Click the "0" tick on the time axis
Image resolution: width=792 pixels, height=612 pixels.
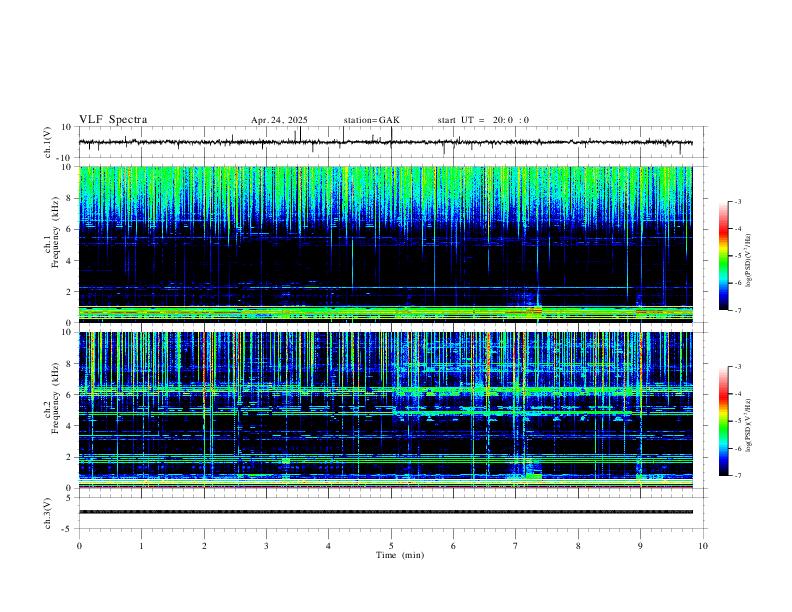[x=79, y=546]
